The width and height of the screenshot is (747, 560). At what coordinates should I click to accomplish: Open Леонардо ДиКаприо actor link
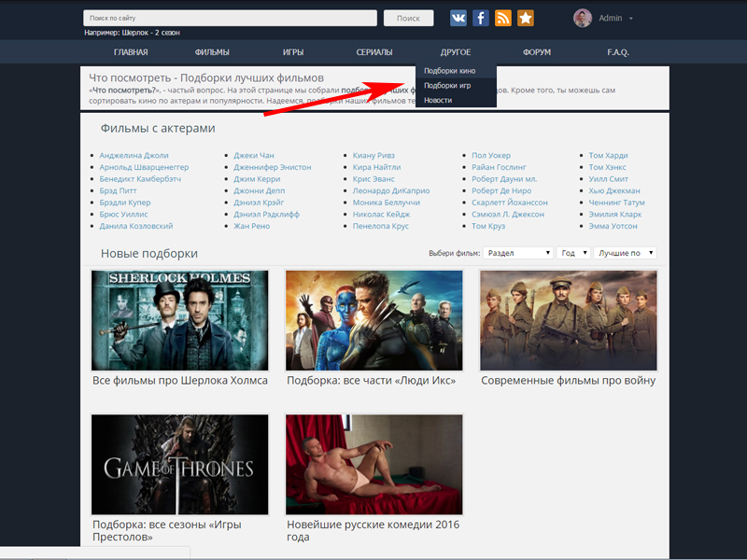coord(391,190)
